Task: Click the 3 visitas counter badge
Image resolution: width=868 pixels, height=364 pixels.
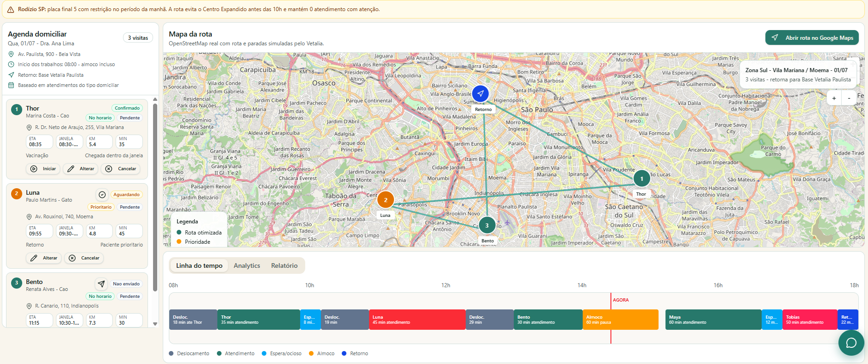Action: [x=138, y=38]
